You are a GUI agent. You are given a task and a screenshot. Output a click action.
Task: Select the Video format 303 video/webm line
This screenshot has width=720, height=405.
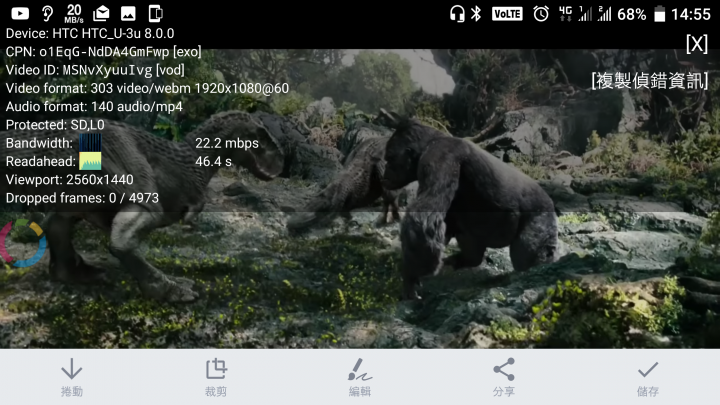pyautogui.click(x=147, y=88)
